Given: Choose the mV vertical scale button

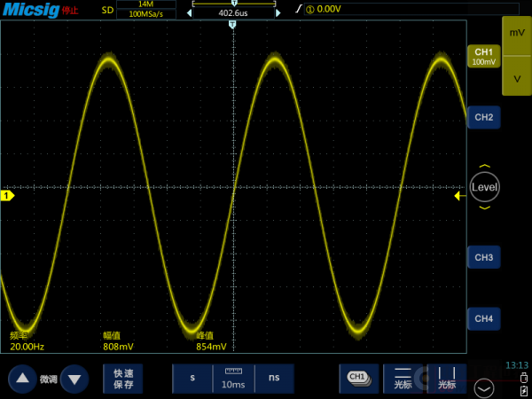Looking at the screenshot, I should 517,35.
